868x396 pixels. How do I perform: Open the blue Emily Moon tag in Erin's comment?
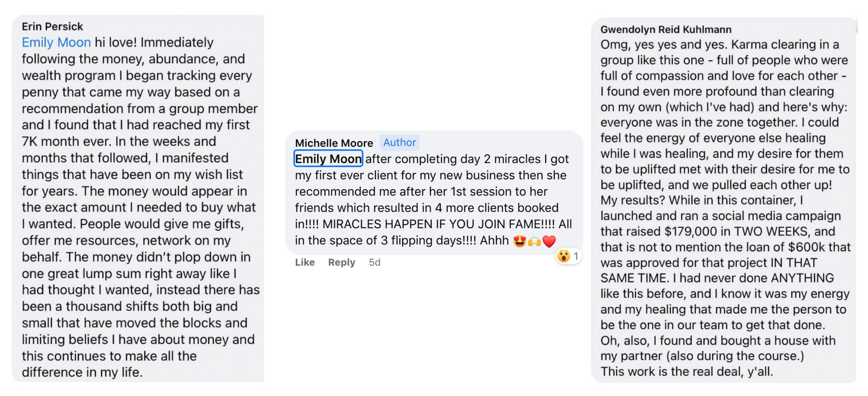(56, 42)
